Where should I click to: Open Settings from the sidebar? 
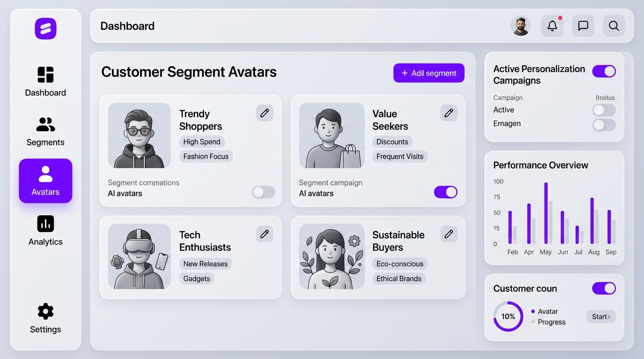(45, 318)
